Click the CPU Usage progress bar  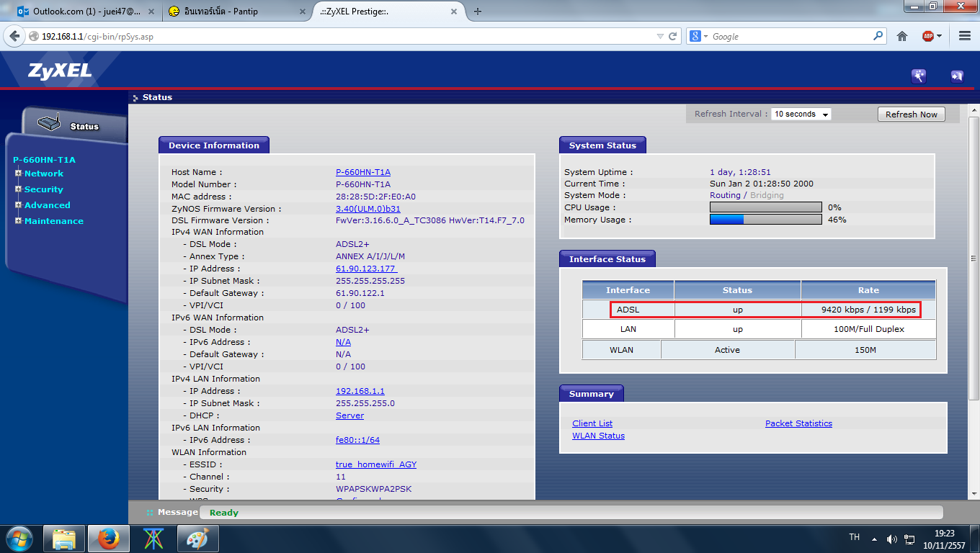click(x=765, y=207)
